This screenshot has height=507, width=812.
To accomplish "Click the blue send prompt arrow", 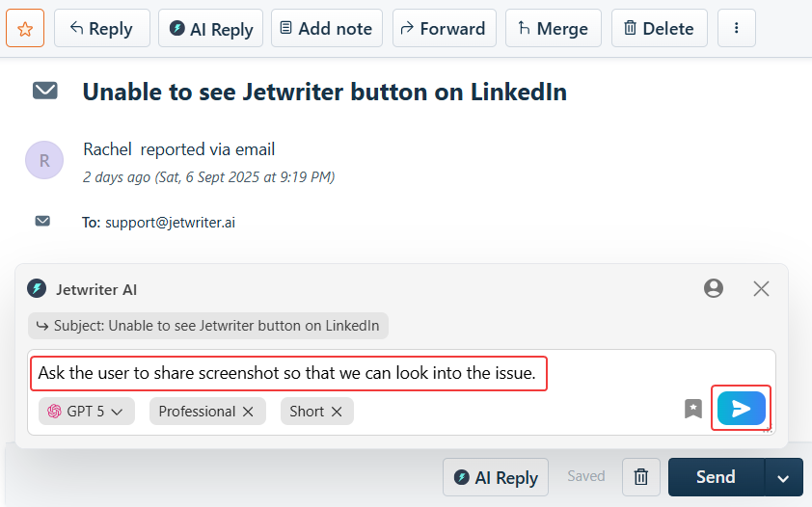I will click(741, 409).
